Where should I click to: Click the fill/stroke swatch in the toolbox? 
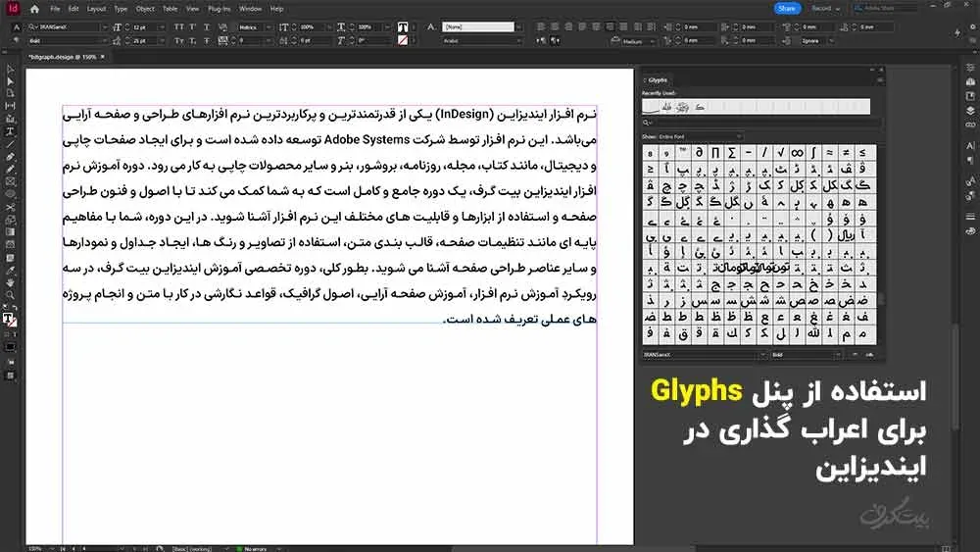pyautogui.click(x=10, y=320)
